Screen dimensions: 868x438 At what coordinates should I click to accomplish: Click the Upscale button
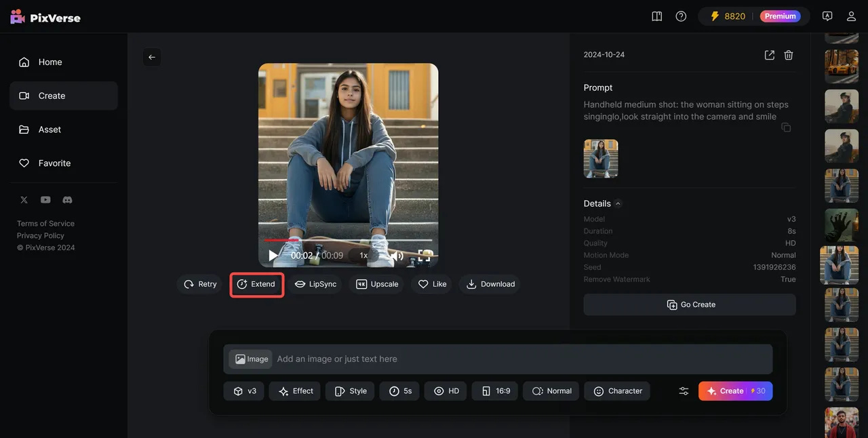point(377,284)
